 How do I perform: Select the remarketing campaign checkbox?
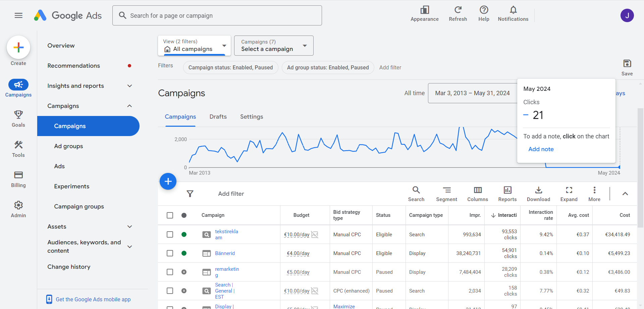pyautogui.click(x=170, y=272)
